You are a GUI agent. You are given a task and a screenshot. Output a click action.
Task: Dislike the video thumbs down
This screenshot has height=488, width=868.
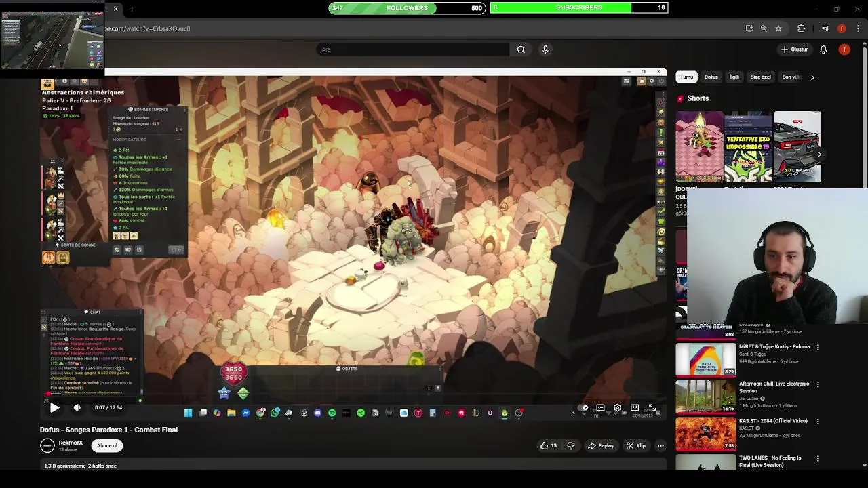[570, 446]
